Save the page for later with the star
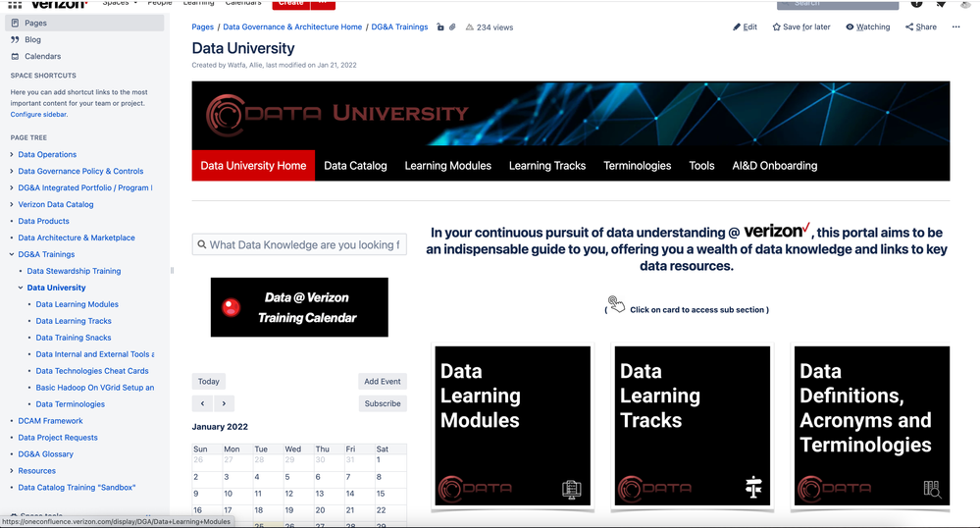 (801, 26)
